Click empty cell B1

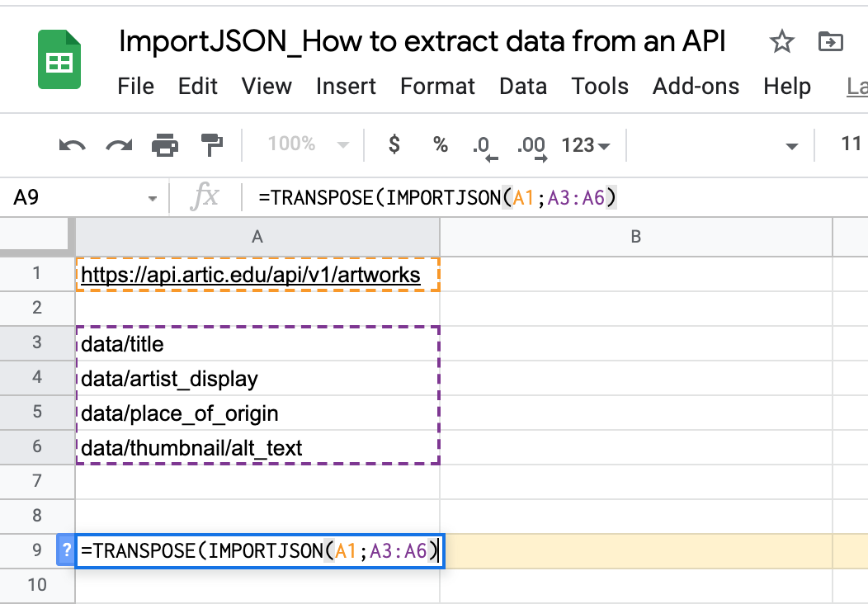tap(636, 274)
